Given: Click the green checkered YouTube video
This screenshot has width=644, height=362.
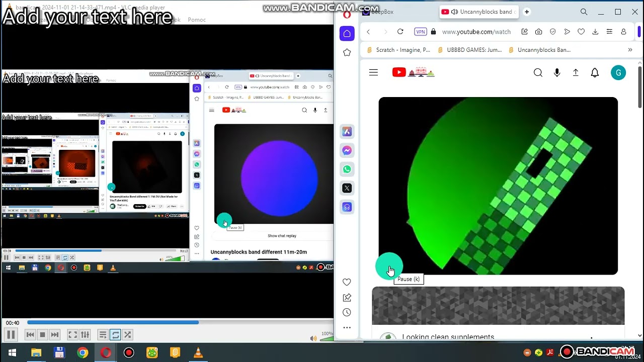Looking at the screenshot, I should click(498, 186).
